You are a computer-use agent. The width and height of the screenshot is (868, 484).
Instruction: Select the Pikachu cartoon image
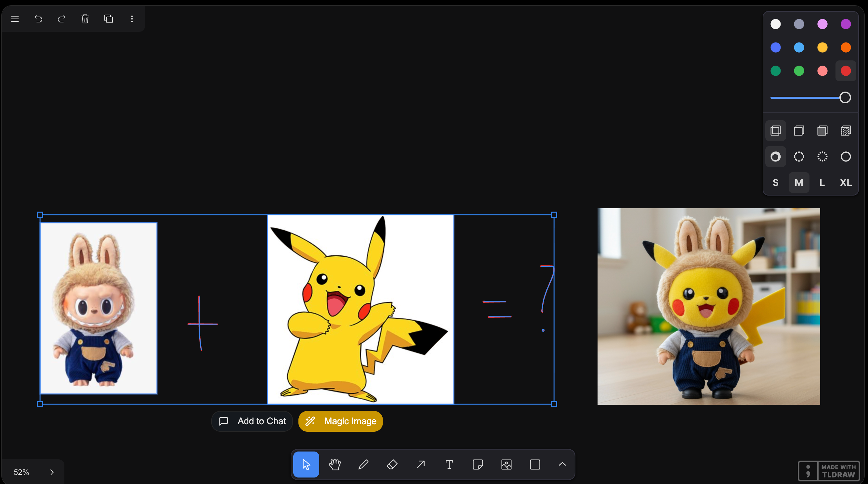361,309
